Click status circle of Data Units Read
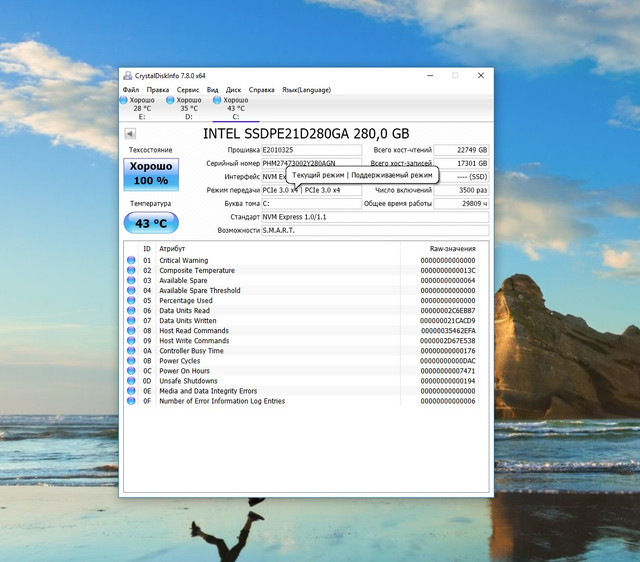Screen dimensions: 640x562 pos(131,310)
